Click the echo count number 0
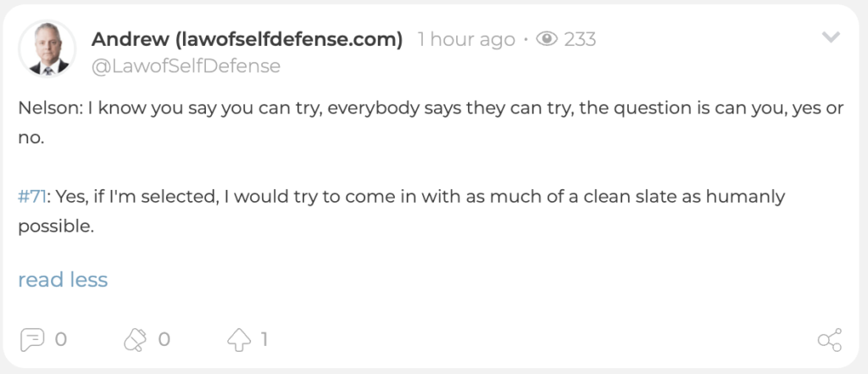 pyautogui.click(x=164, y=339)
